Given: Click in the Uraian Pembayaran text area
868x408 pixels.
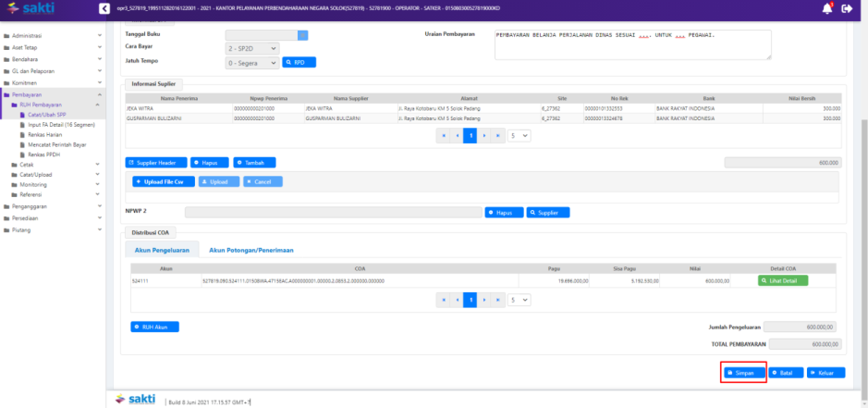Looking at the screenshot, I should [632, 44].
